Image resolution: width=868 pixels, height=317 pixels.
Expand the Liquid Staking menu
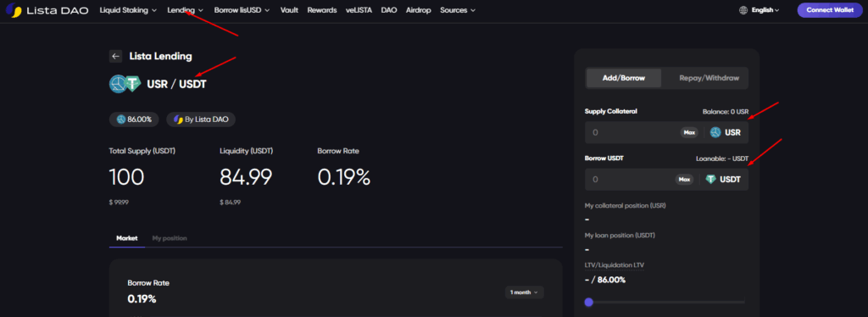point(129,10)
